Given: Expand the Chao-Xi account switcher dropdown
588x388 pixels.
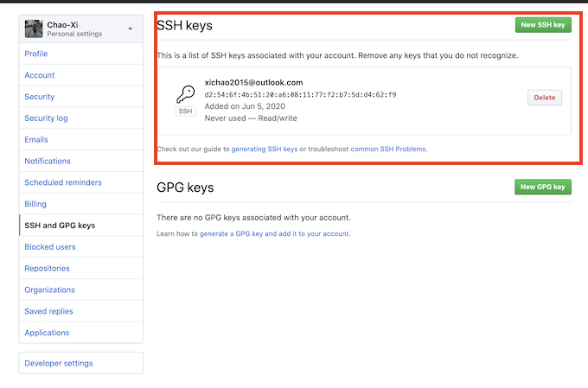Looking at the screenshot, I should click(x=131, y=29).
